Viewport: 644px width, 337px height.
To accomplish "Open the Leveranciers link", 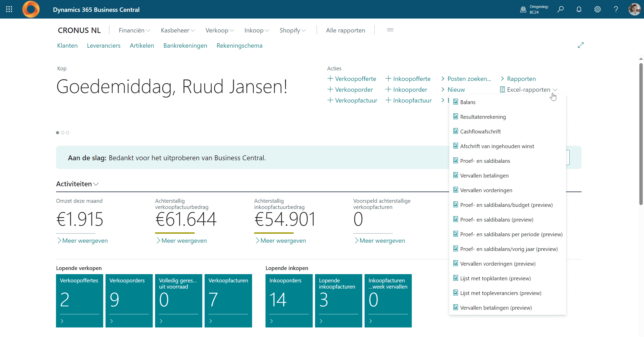I will [104, 46].
